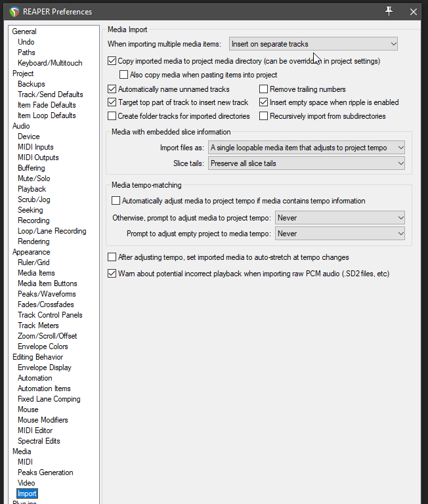Image resolution: width=428 pixels, height=504 pixels.
Task: Open Peaks/Waveforms preferences
Action: pos(47,294)
